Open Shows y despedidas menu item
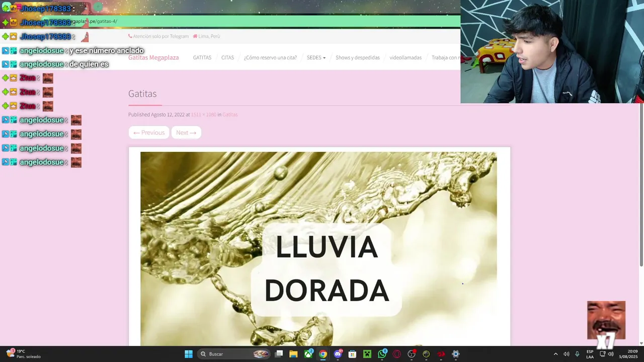This screenshot has width=644, height=362. (358, 57)
